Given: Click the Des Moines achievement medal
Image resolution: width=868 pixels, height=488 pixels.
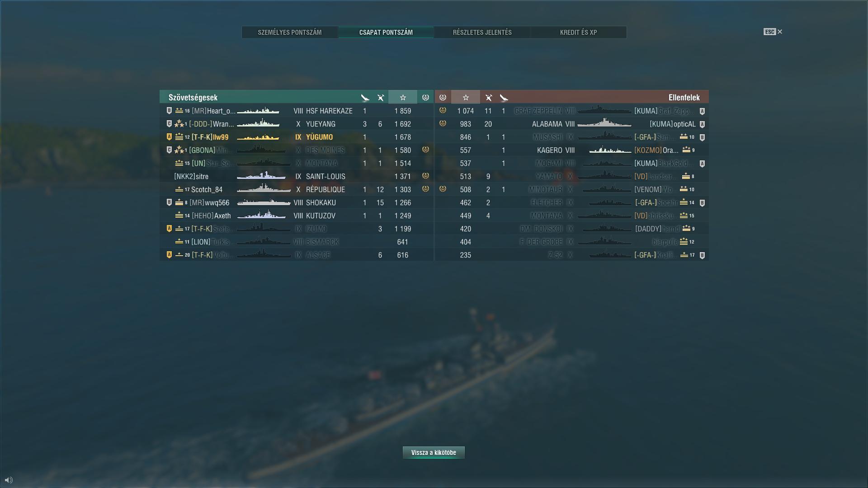Looking at the screenshot, I should (x=425, y=150).
